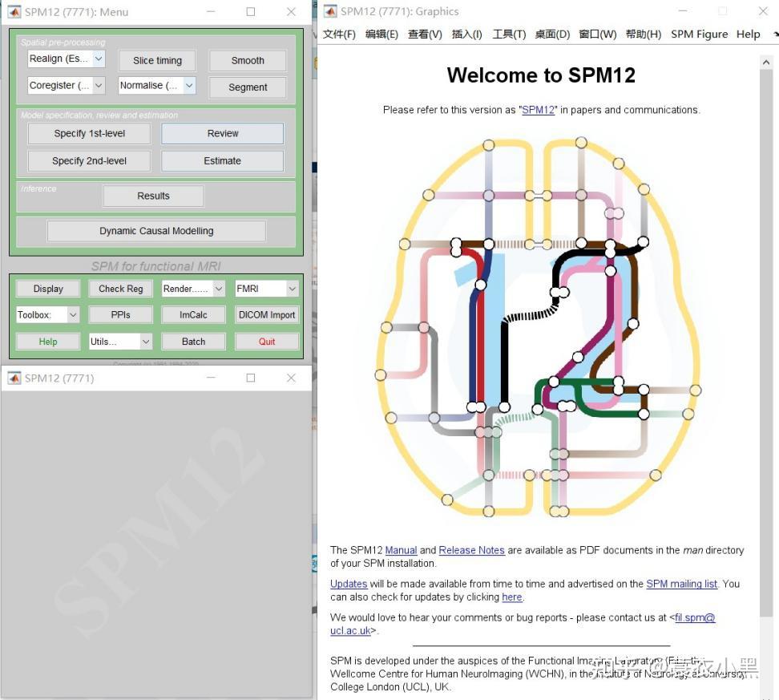Viewport: 779px width, 700px height.
Task: Start the Segment tool
Action: [x=247, y=87]
